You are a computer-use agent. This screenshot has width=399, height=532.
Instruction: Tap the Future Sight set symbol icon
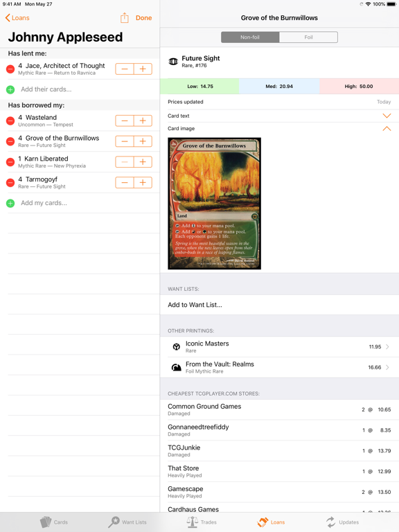(x=173, y=62)
